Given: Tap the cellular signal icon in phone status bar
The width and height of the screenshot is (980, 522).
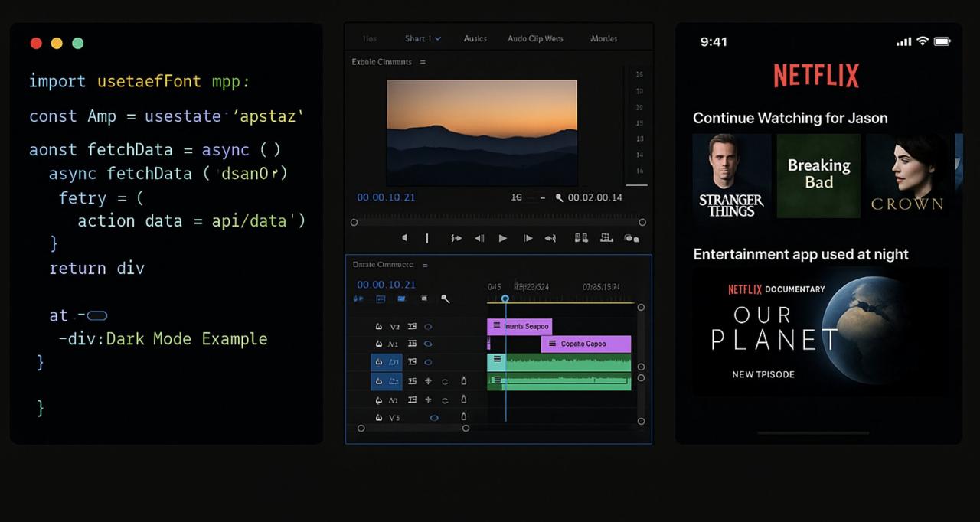Looking at the screenshot, I should click(x=904, y=41).
